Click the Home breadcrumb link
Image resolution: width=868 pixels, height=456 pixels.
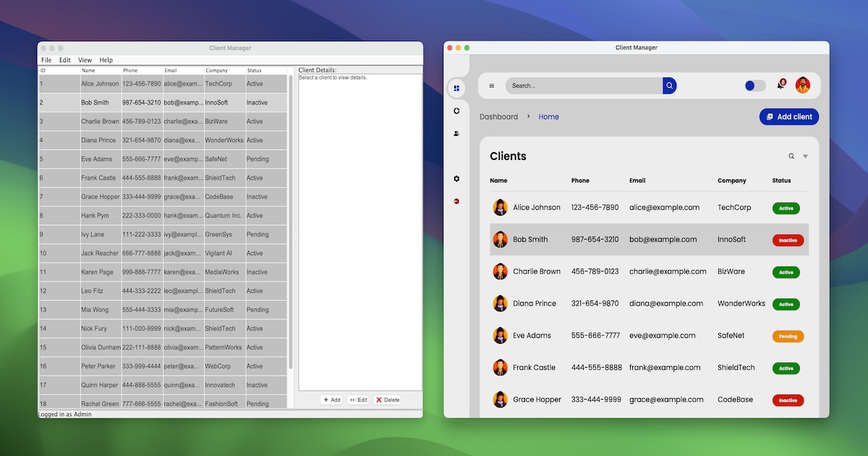point(548,117)
